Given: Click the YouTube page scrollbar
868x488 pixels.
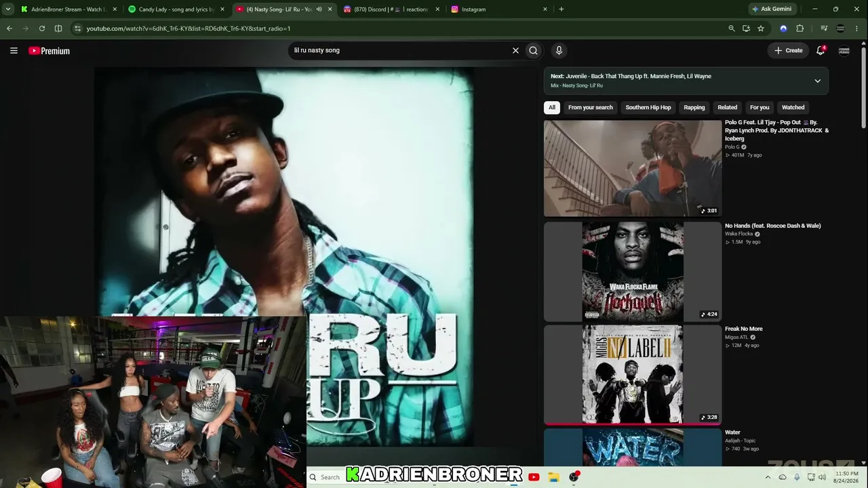Looking at the screenshot, I should 863,88.
